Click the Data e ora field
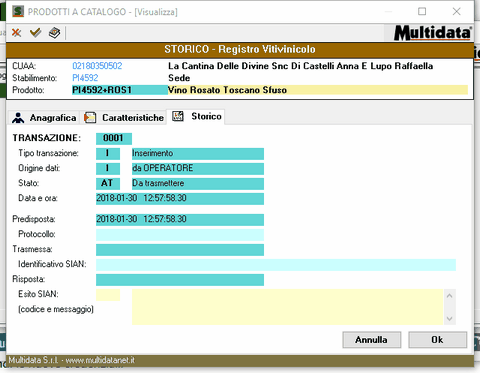The height and width of the screenshot is (373, 480). (x=180, y=198)
